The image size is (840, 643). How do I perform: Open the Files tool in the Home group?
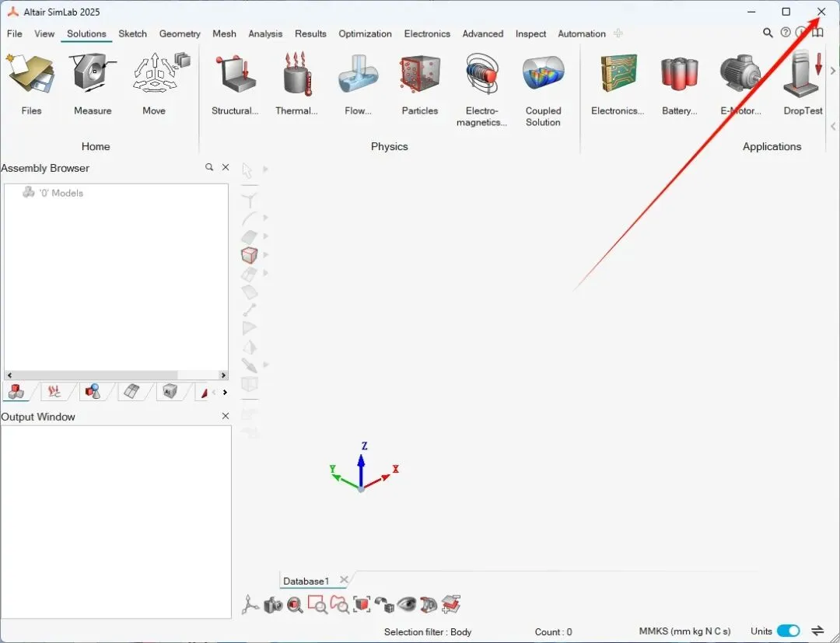pyautogui.click(x=31, y=84)
